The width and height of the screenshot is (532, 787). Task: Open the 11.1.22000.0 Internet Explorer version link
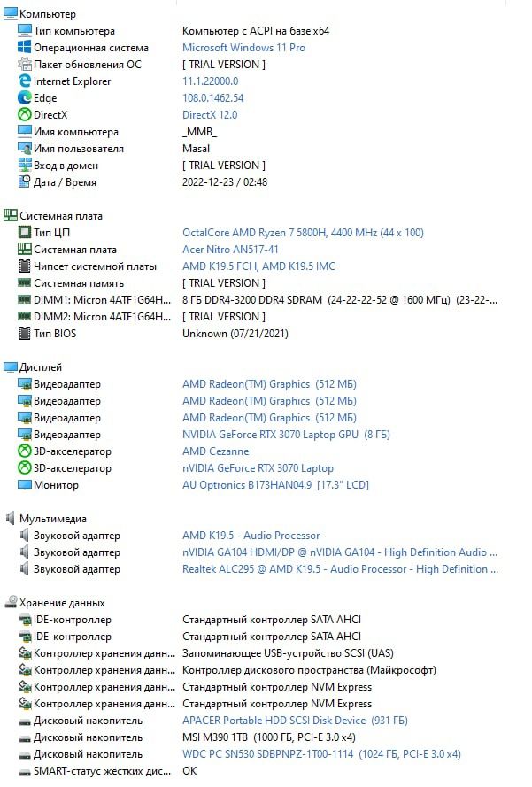coord(211,81)
